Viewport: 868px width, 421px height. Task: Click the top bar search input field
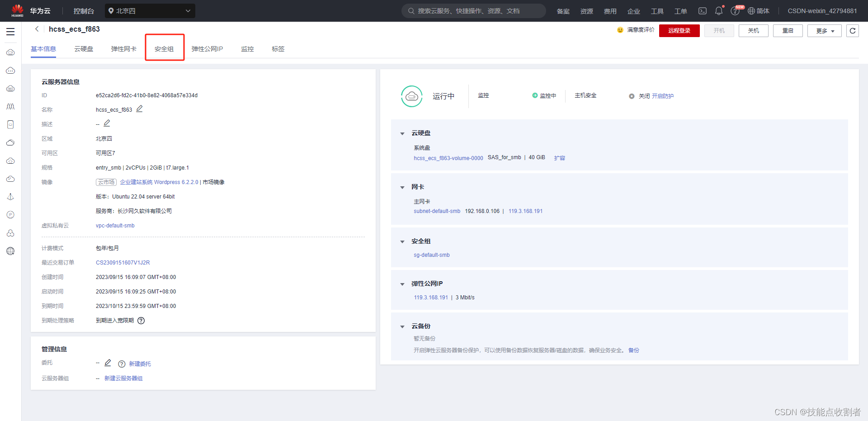pos(474,11)
